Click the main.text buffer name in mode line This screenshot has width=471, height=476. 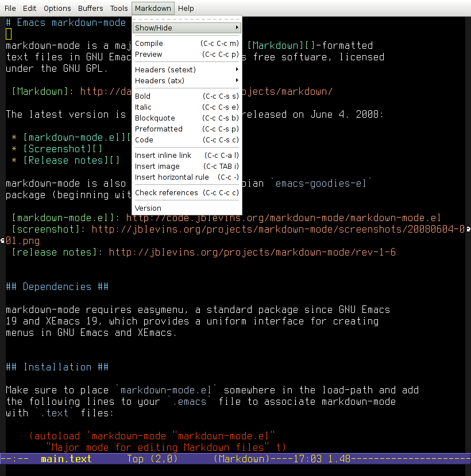(66, 459)
